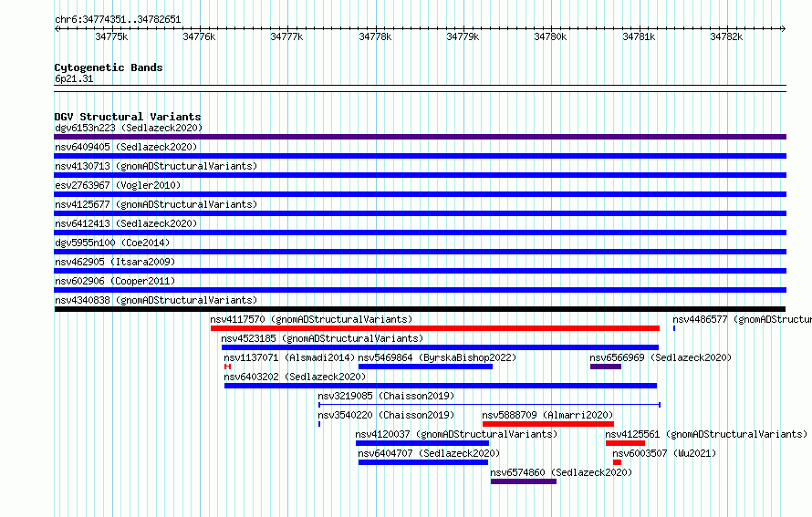Open nsv4130713 (gnomADStructuralVariants) variant
812x517 pixels.
[x=156, y=166]
